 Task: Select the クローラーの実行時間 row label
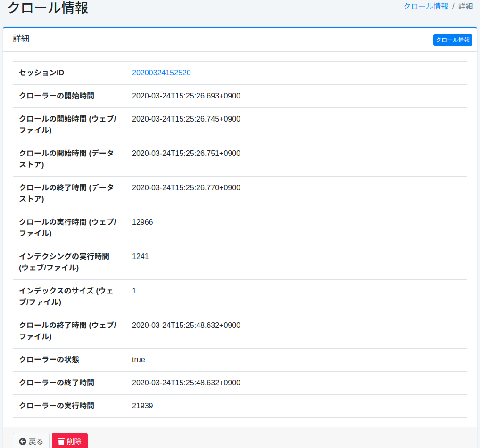[57, 406]
